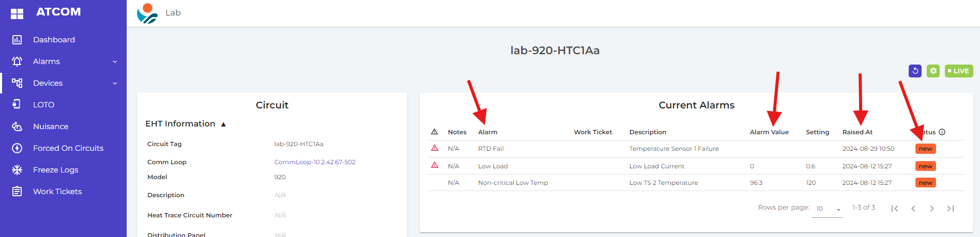Open the green settings gear button

(933, 71)
